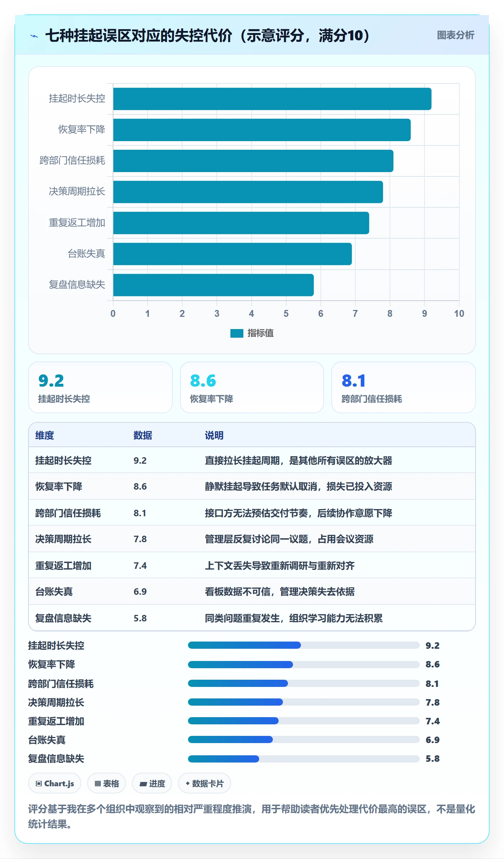Select the table value 7.8
The height and width of the screenshot is (859, 504).
(x=140, y=539)
